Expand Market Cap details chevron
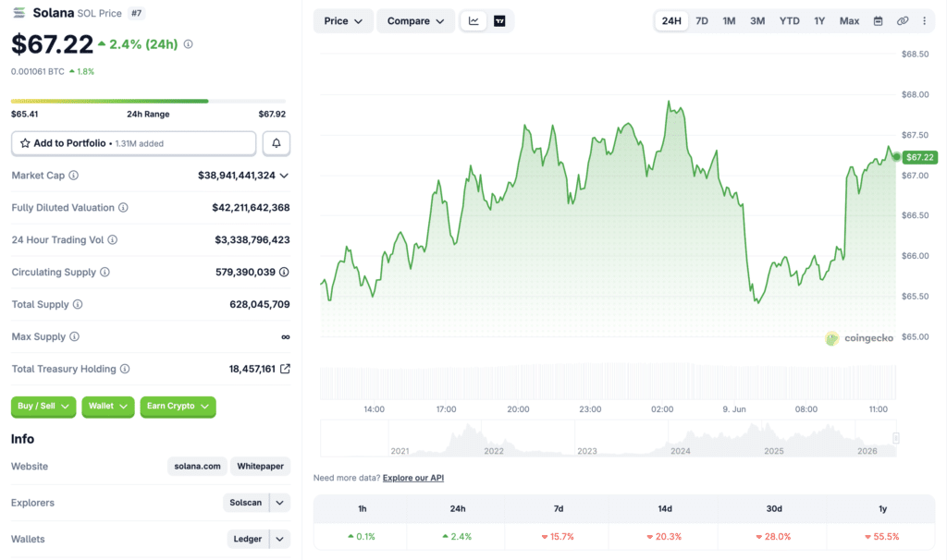This screenshot has height=560, width=947. (284, 176)
